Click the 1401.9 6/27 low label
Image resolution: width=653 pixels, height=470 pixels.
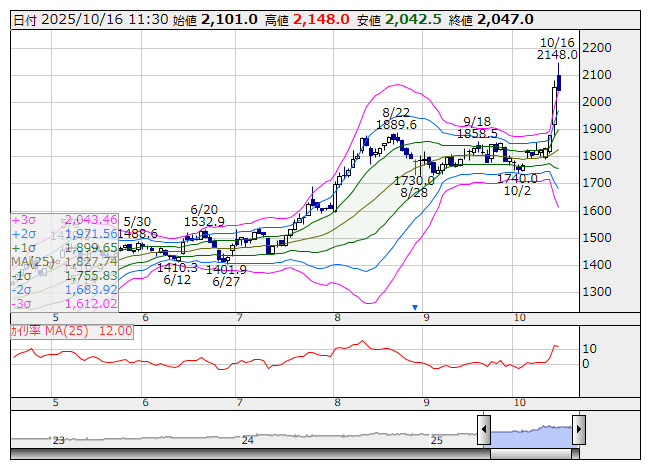tap(226, 276)
